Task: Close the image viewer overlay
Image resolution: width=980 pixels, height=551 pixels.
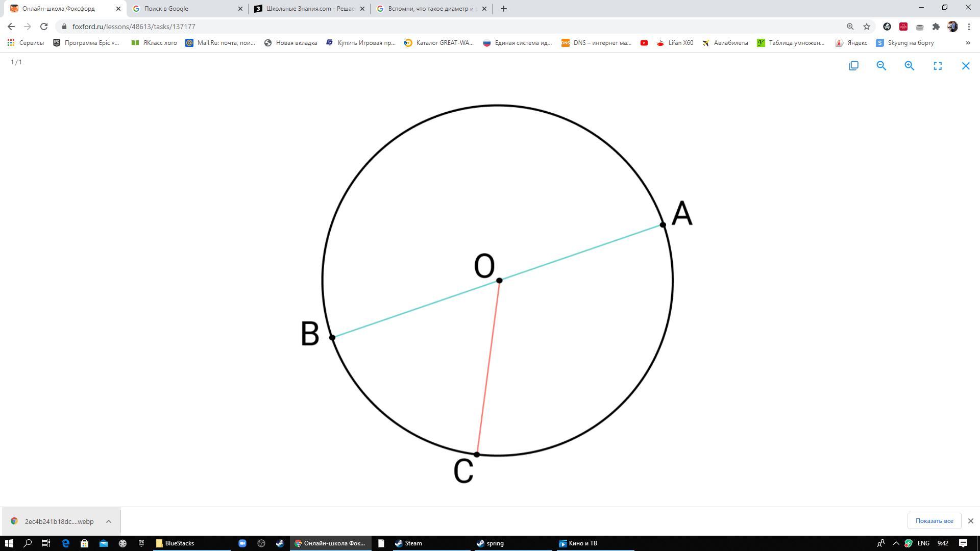Action: 966,66
